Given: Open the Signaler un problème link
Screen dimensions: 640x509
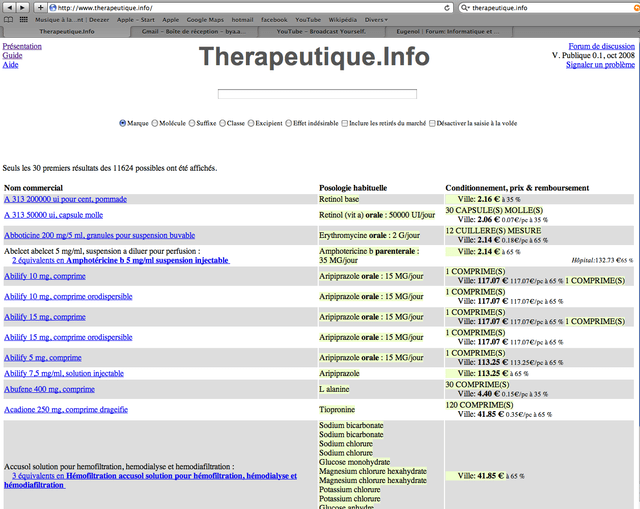Looking at the screenshot, I should (600, 65).
